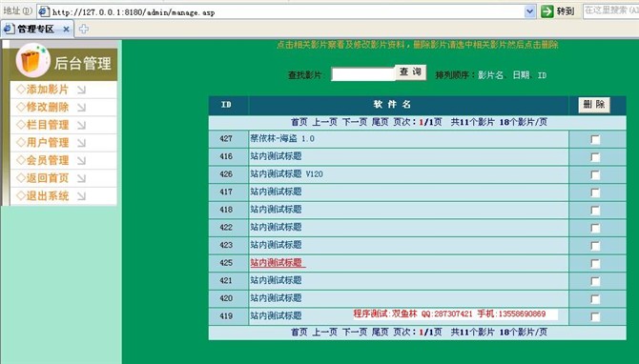Click the arrow icon beside 退出系统
Screen dimensions: 639x364
point(81,196)
